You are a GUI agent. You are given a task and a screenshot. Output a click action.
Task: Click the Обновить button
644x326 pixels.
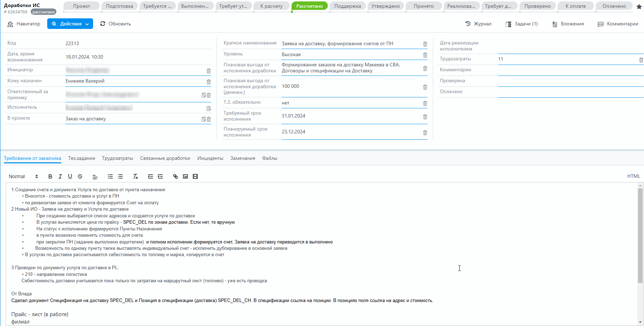[116, 24]
